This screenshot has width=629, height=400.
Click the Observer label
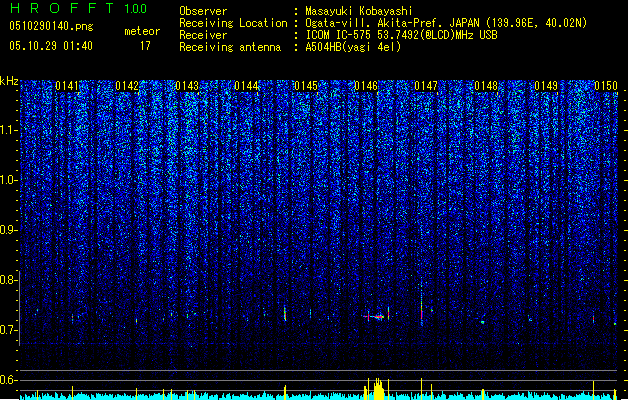click(x=203, y=11)
